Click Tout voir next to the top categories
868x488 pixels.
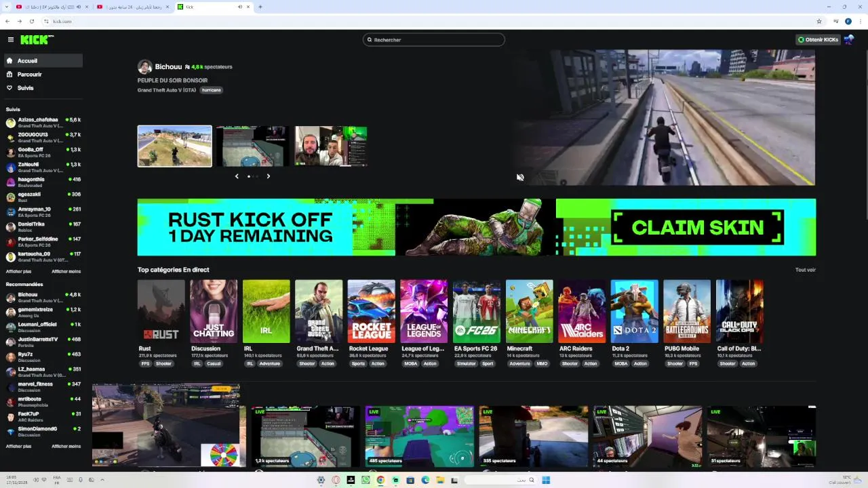pos(806,270)
